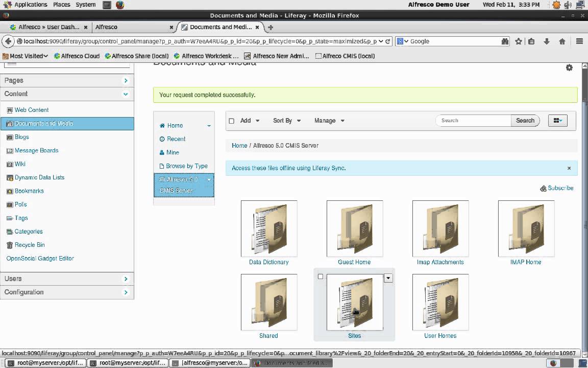Image resolution: width=588 pixels, height=368 pixels.
Task: Open Alfreco CMIS (local) bookmark
Action: point(345,56)
